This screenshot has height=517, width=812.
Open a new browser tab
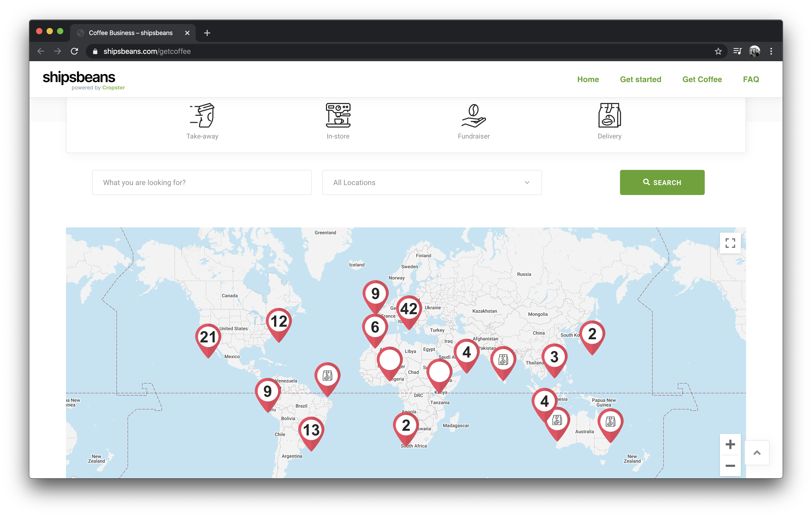(x=207, y=33)
